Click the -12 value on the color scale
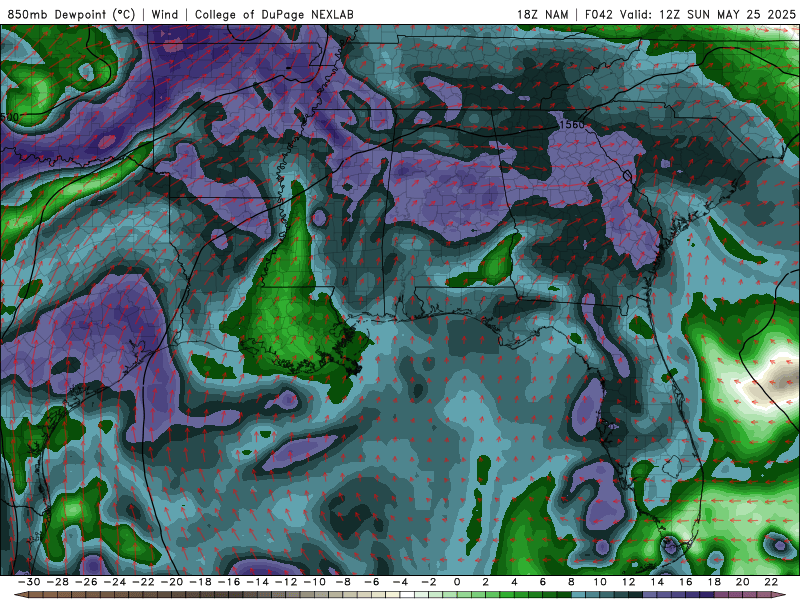Screen dimensions: 800x600 click(x=286, y=582)
